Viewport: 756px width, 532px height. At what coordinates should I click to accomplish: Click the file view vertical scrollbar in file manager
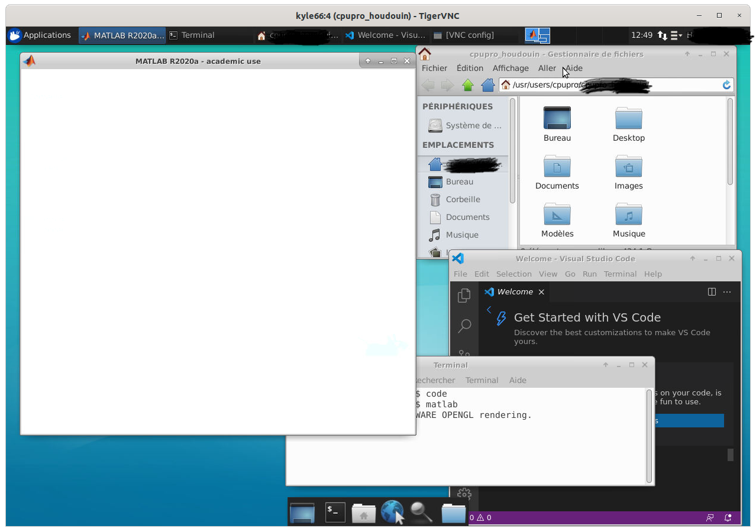pyautogui.click(x=730, y=142)
